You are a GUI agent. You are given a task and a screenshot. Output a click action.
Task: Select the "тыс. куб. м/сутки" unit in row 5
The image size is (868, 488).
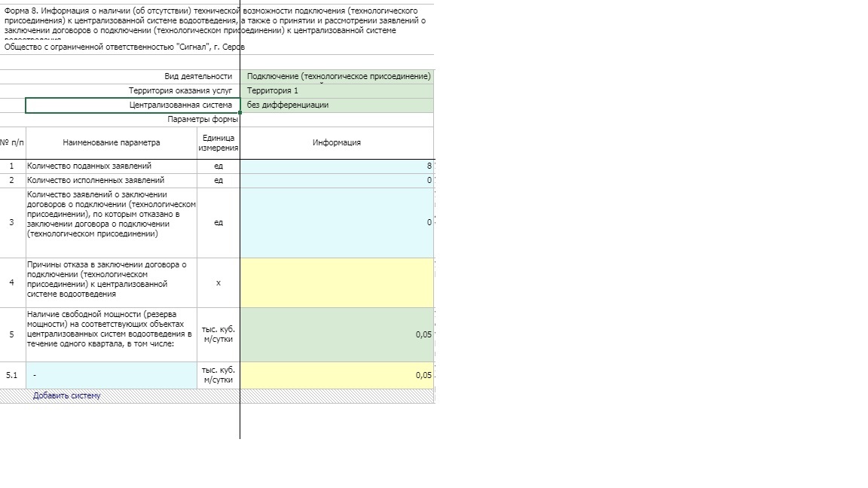pos(218,334)
